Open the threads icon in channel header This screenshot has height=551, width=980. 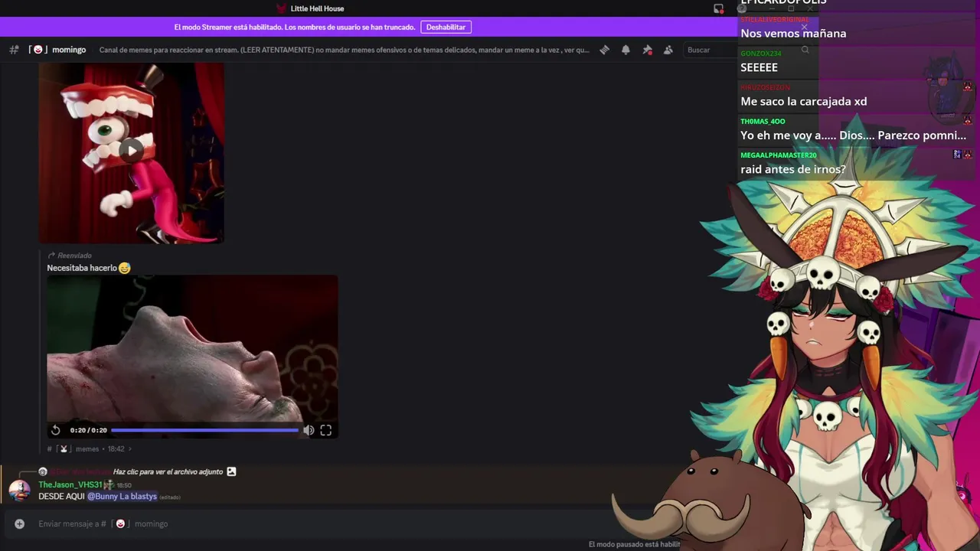[x=604, y=50]
